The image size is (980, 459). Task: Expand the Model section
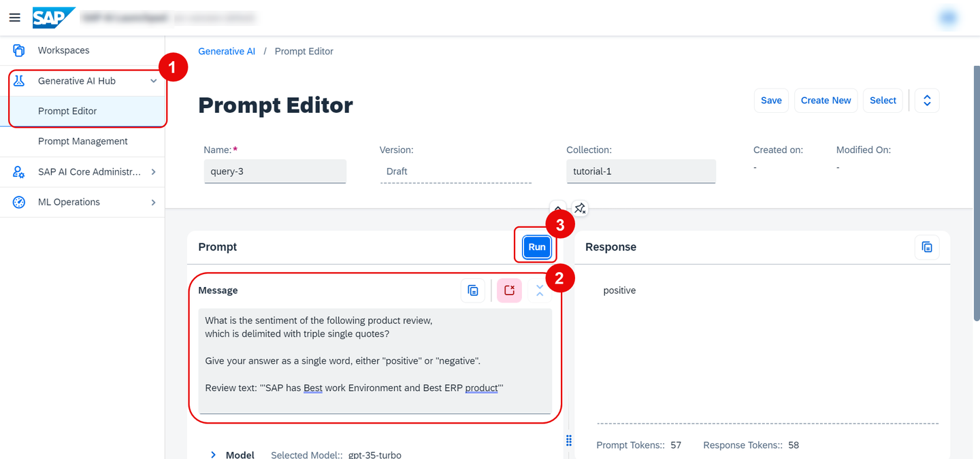coord(213,454)
